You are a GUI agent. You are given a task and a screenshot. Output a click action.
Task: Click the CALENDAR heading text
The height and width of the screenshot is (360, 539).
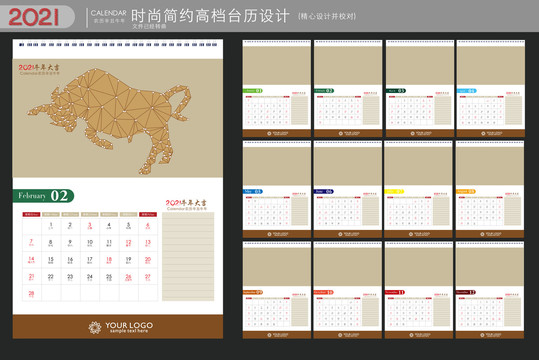(108, 13)
